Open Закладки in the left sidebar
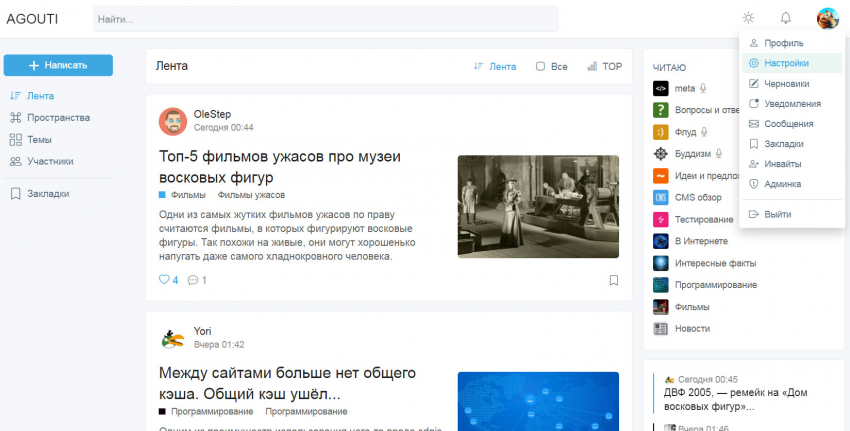 click(x=40, y=194)
